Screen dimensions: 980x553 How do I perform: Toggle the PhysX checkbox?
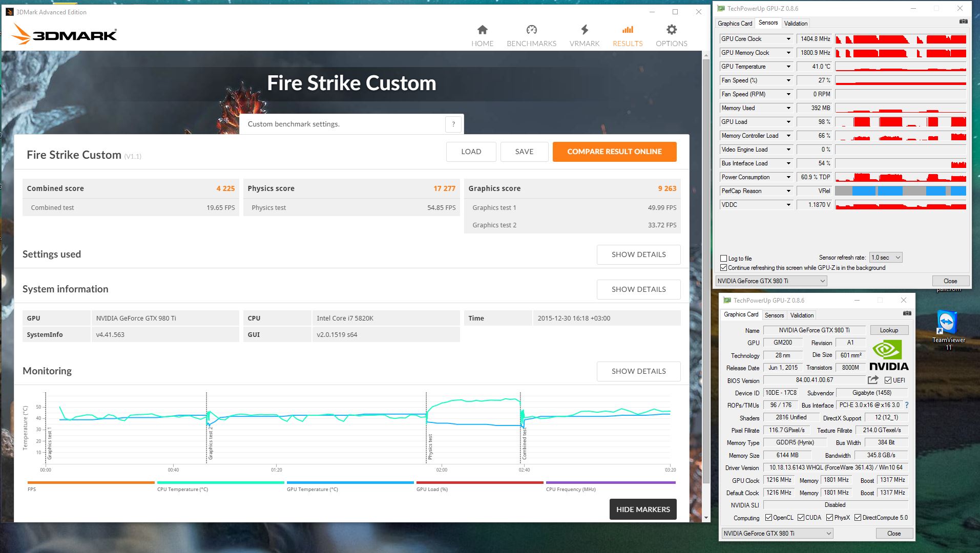click(x=829, y=518)
